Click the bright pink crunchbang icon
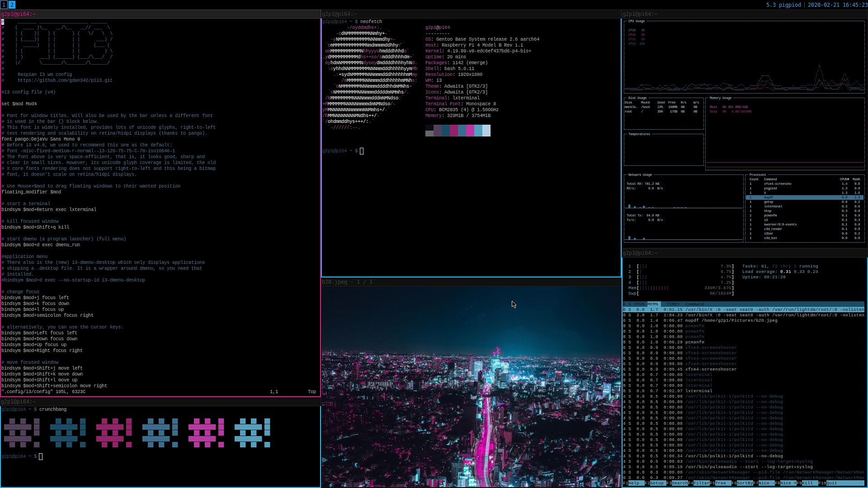868x488 pixels. click(206, 433)
